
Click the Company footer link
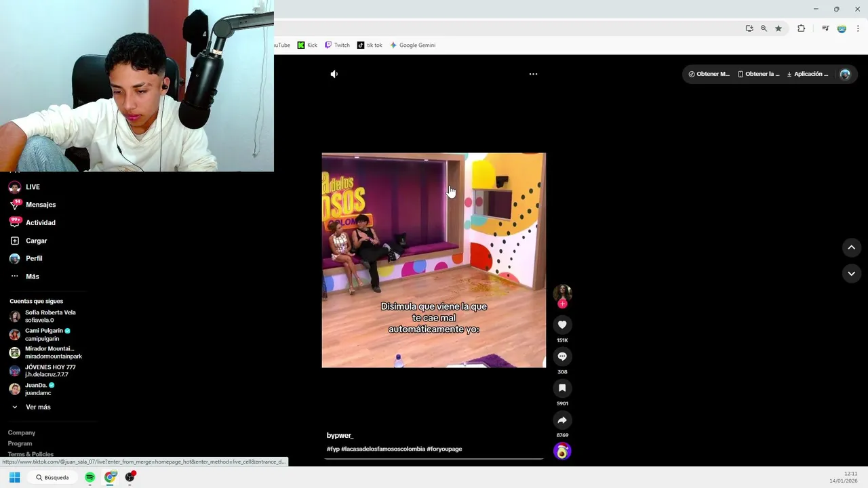click(22, 432)
